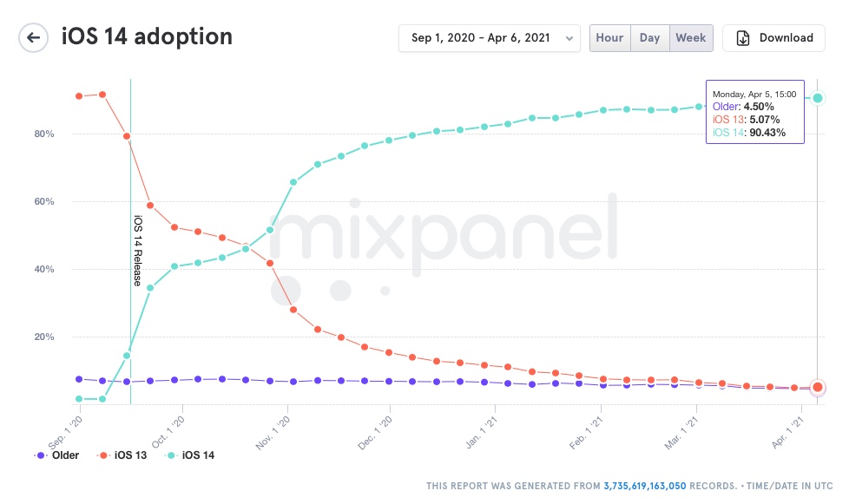This screenshot has height=504, width=849.
Task: Toggle the iOS 14 legend entry
Action: tap(191, 455)
